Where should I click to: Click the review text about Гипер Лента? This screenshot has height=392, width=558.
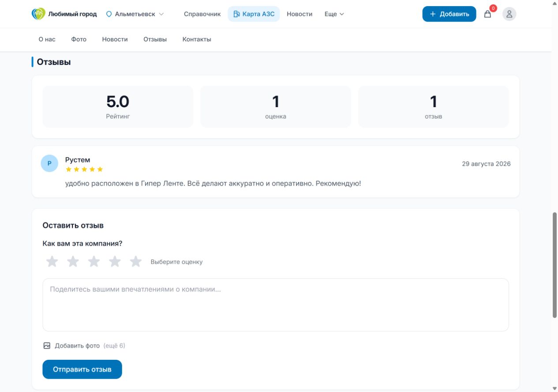pyautogui.click(x=213, y=183)
